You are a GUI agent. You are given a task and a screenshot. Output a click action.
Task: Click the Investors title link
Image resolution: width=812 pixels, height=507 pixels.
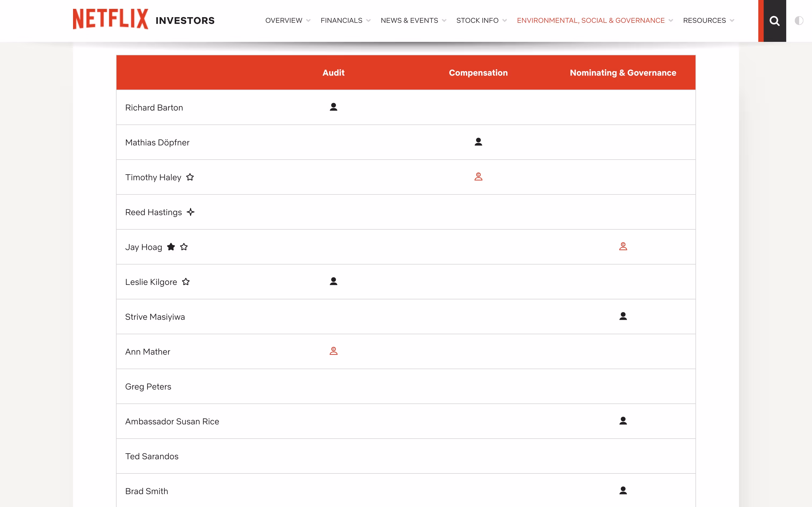[x=185, y=21]
